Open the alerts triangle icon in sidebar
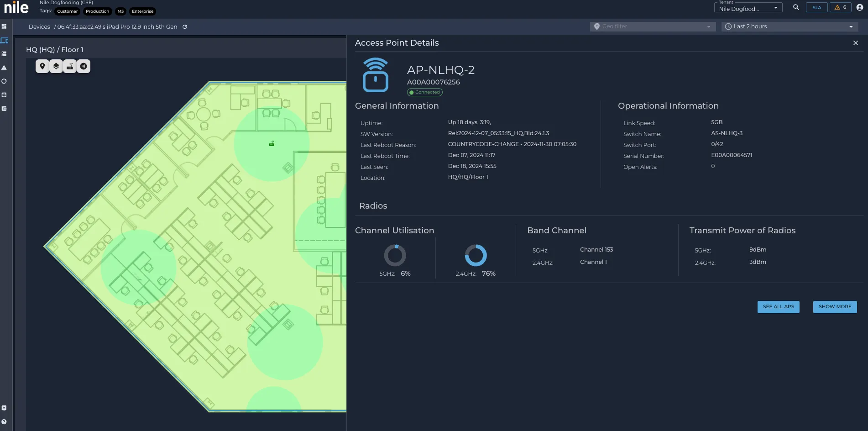868x431 pixels. coord(4,68)
